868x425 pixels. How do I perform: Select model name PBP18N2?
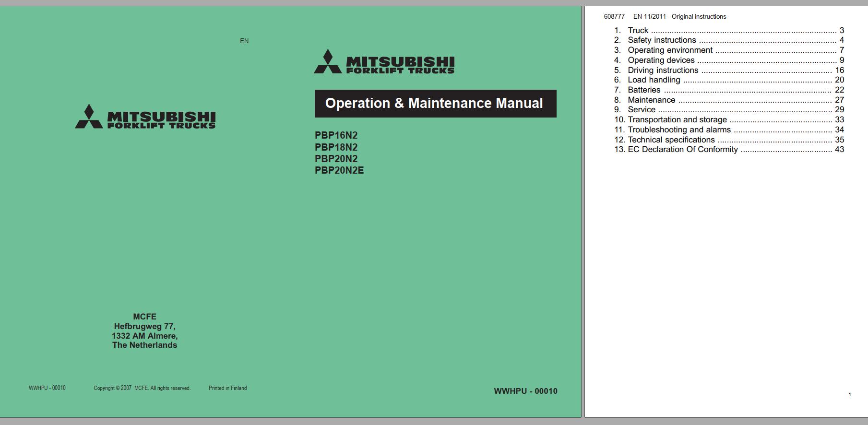click(x=336, y=147)
